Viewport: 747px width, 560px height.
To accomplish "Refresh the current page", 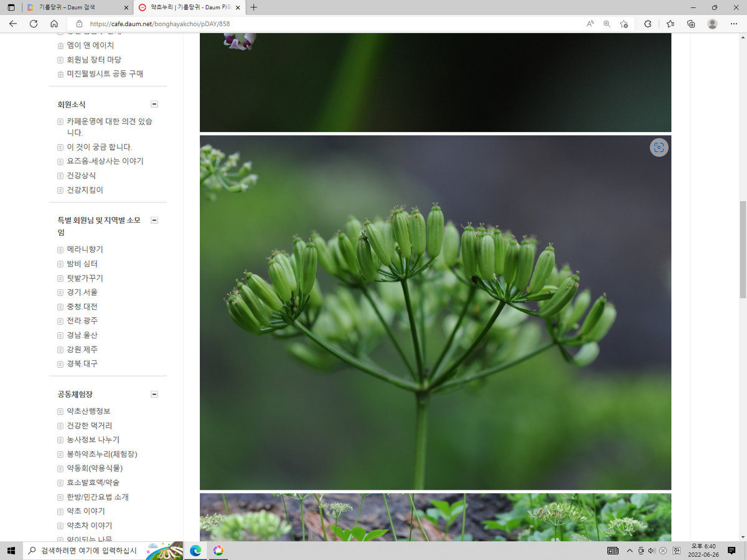I will coord(34,24).
